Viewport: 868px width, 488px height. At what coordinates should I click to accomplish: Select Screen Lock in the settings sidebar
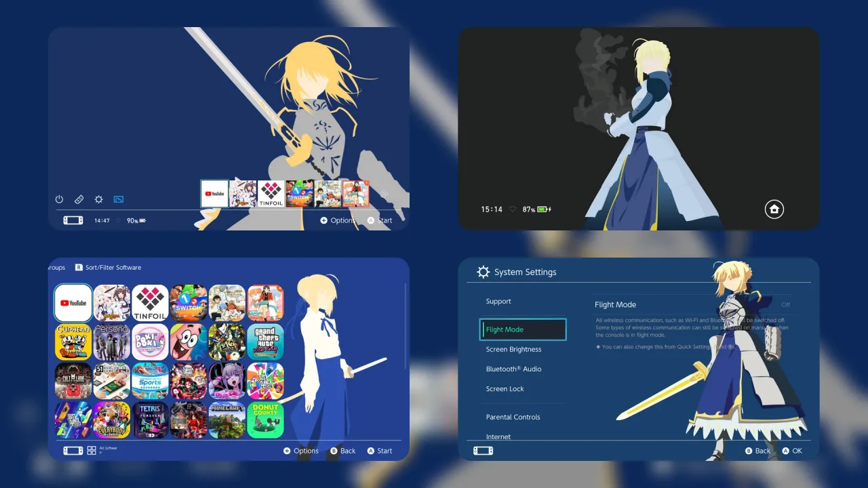pyautogui.click(x=505, y=388)
